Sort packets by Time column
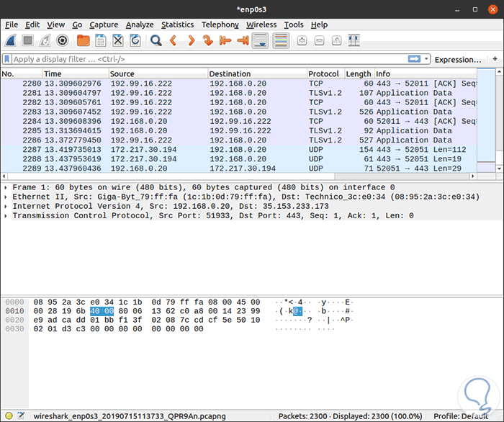 (76, 74)
